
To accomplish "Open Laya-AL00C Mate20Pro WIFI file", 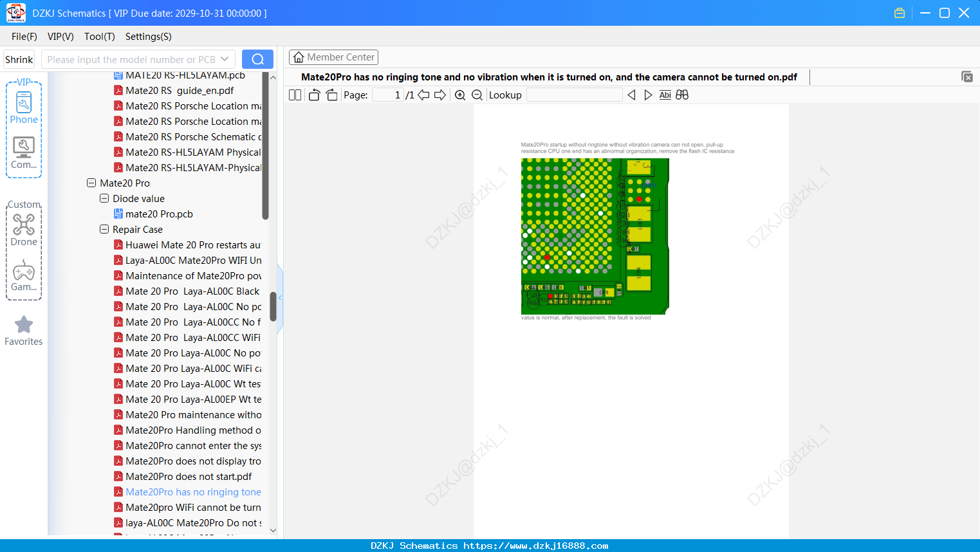I will [x=194, y=260].
